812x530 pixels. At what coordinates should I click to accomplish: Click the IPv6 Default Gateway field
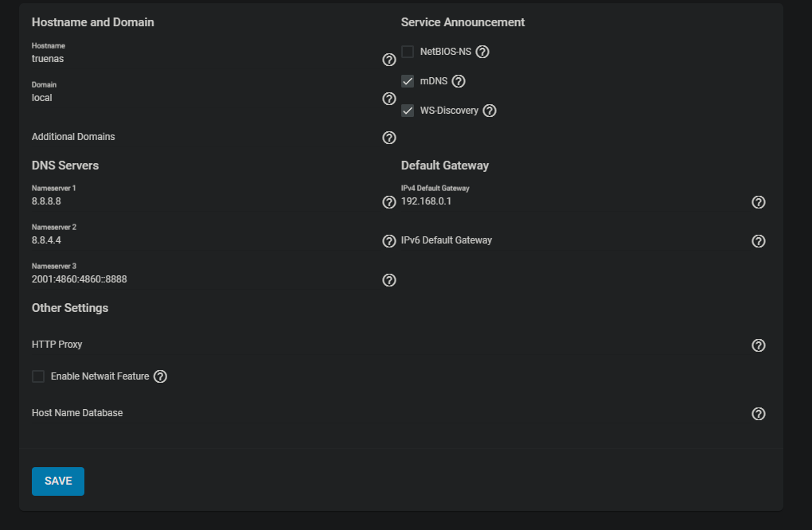tap(573, 240)
